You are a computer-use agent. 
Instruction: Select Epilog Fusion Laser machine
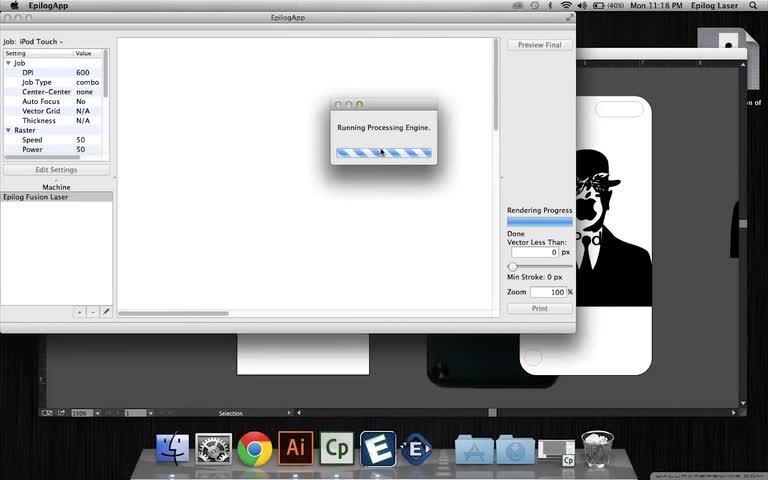coord(56,197)
